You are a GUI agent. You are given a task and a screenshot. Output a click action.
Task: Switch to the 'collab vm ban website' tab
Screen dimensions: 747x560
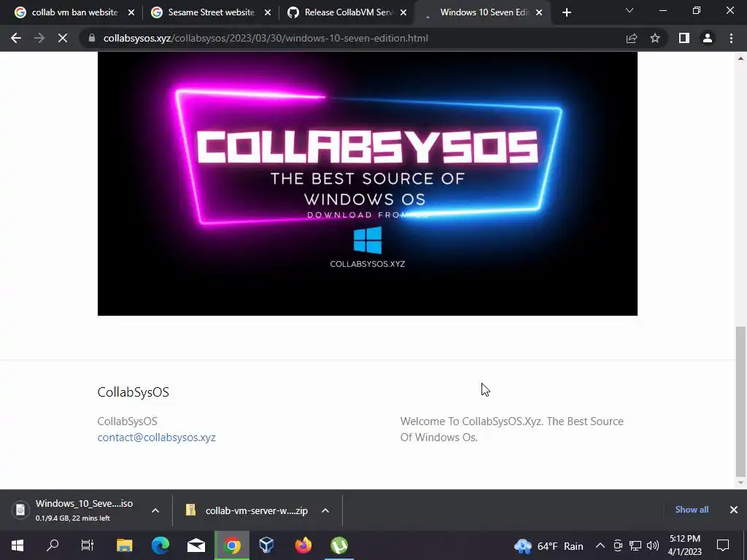[x=74, y=12]
